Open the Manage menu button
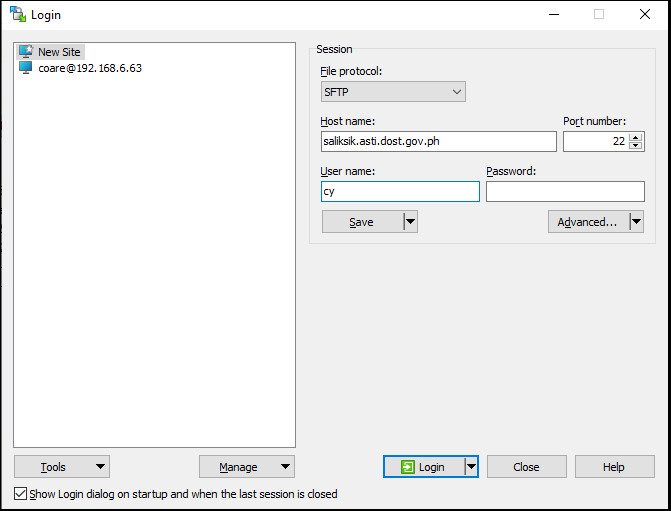Screen dimensions: 671x511 coord(246,467)
